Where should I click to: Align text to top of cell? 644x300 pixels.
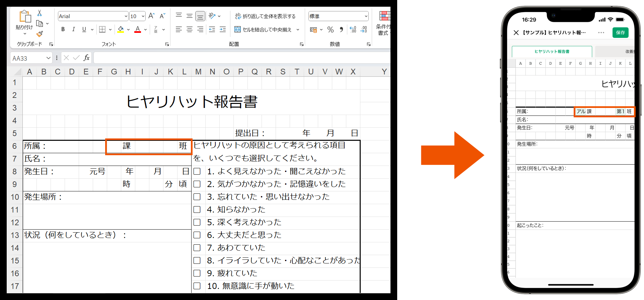point(179,15)
